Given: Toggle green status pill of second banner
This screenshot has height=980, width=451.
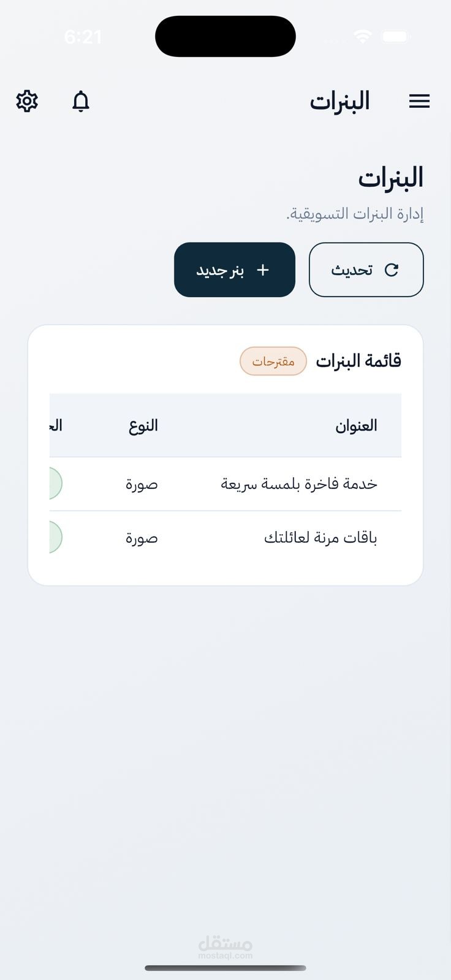Looking at the screenshot, I should (55, 538).
